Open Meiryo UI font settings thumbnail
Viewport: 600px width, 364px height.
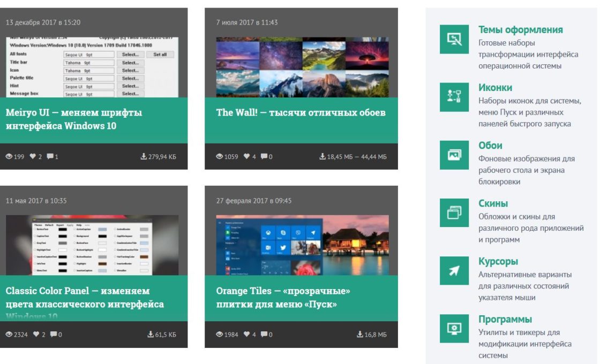[92, 67]
